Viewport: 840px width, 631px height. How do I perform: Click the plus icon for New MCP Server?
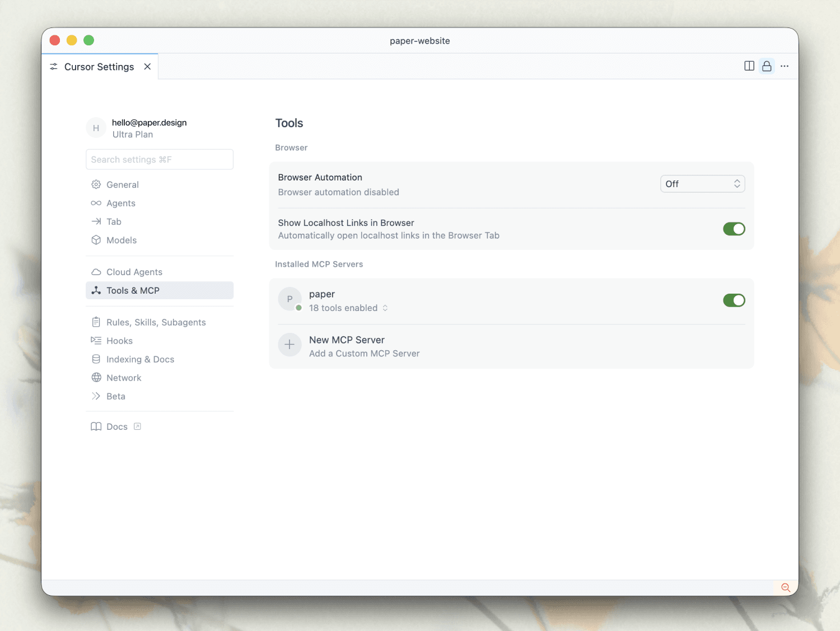point(290,345)
